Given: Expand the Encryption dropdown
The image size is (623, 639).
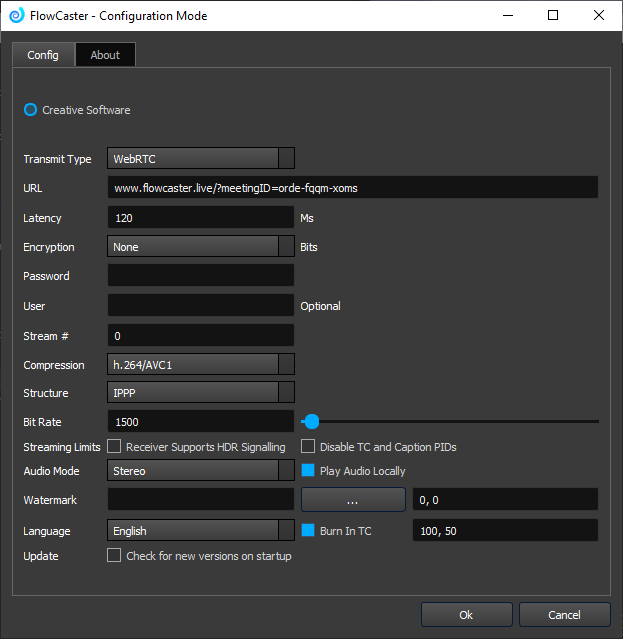Looking at the screenshot, I should coord(200,247).
